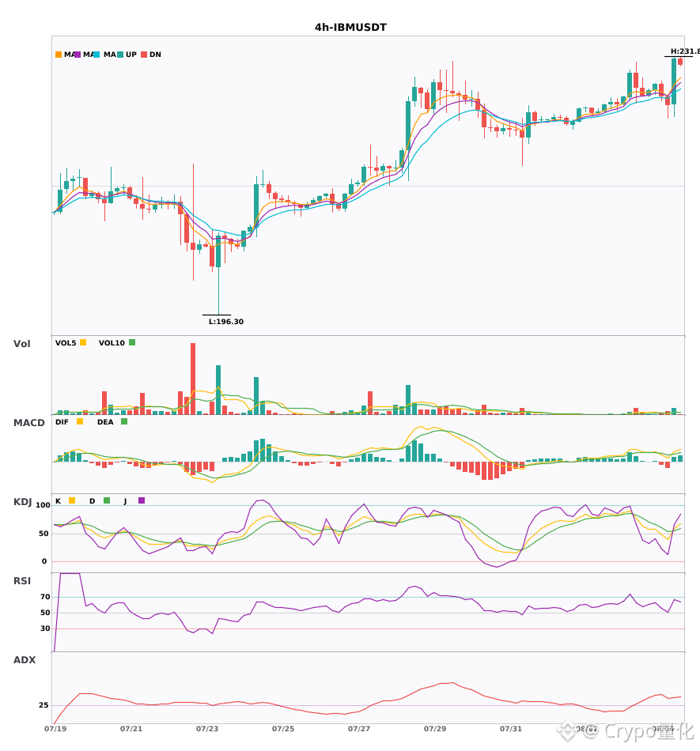Click the DEA legend text
Screen dimensions: 700x751
click(105, 422)
